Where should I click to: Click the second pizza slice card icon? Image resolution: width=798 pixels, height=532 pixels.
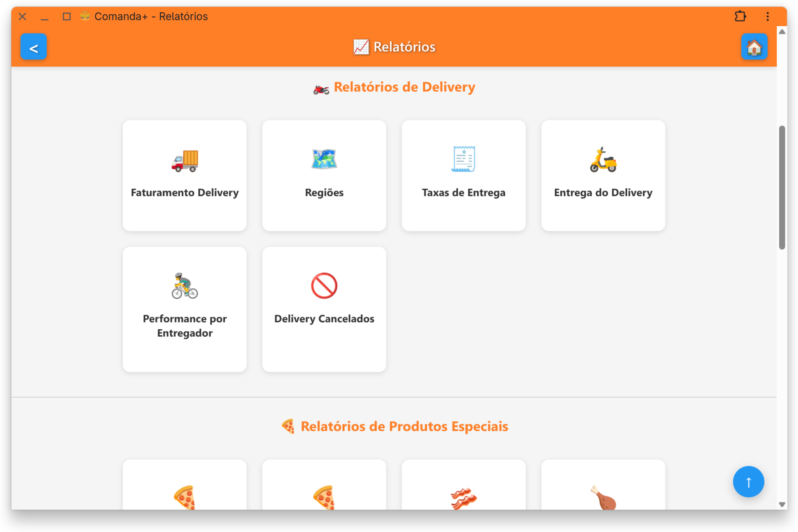tap(324, 499)
